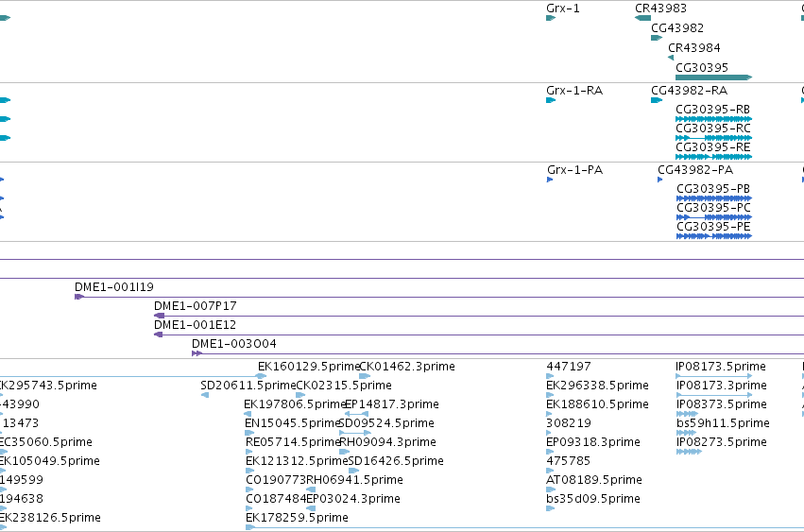Screen dimensions: 804x532
Task: Select the EK296338.5prime EST label
Action: (597, 386)
